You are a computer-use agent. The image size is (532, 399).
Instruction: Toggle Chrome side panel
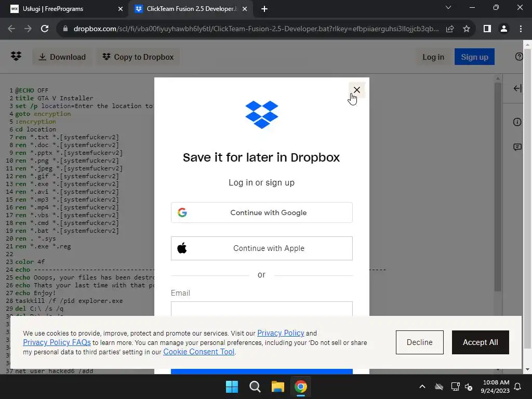(487, 29)
